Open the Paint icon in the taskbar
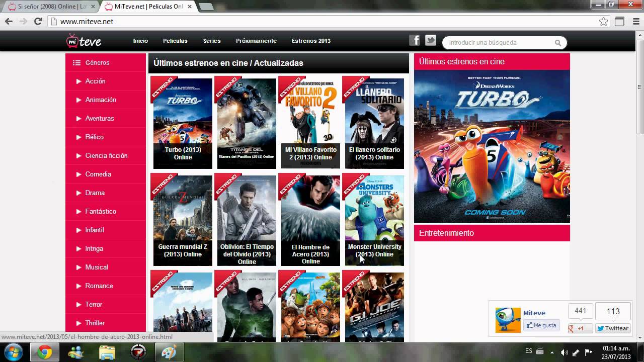Viewport: 644px width, 362px height. (x=169, y=352)
